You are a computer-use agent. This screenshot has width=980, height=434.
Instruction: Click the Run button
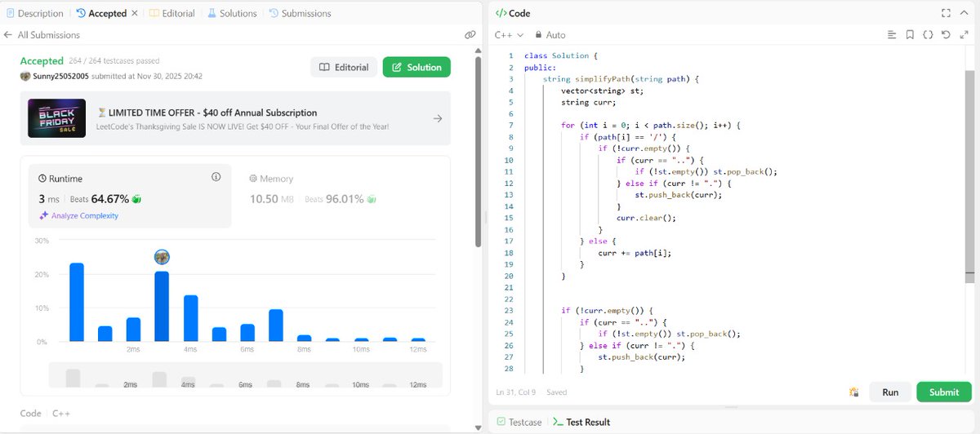[x=890, y=392]
